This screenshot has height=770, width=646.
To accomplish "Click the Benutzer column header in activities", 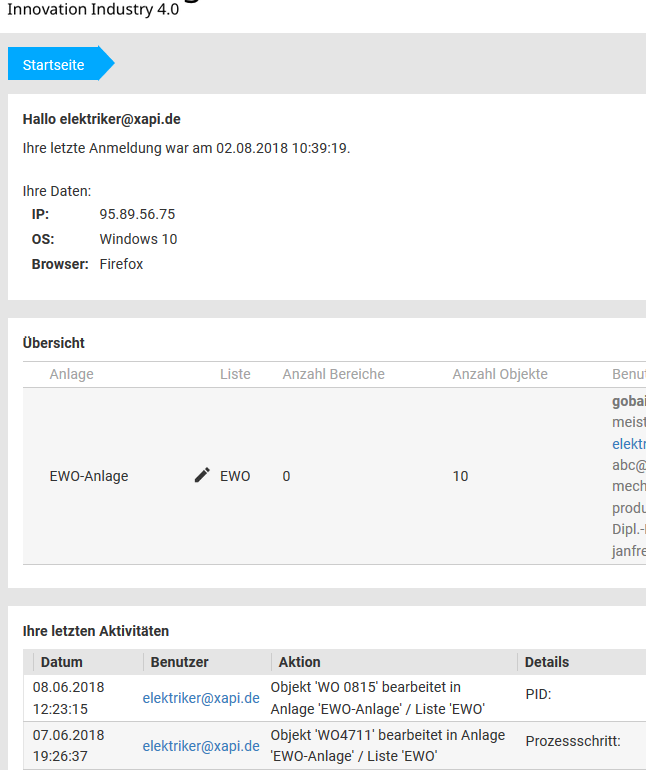I will point(179,662).
